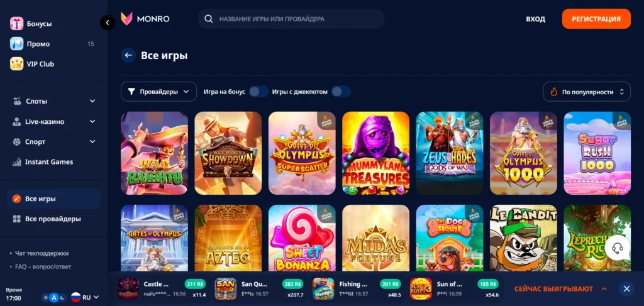Open the По популярности sort dropdown

[x=587, y=92]
